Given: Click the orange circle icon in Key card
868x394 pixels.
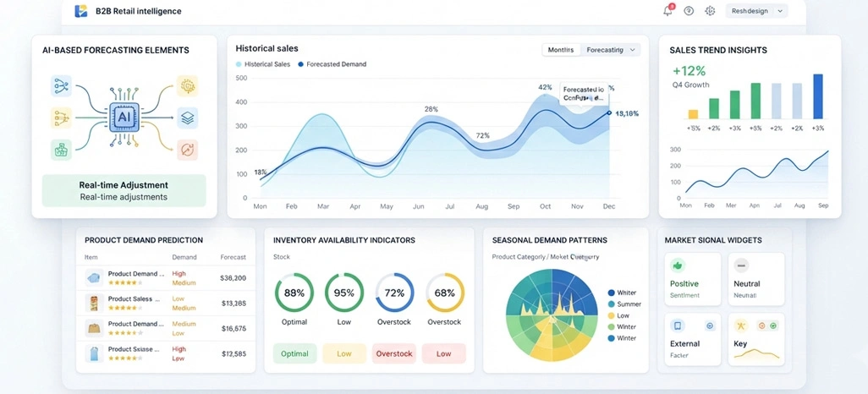Looking at the screenshot, I should click(761, 326).
